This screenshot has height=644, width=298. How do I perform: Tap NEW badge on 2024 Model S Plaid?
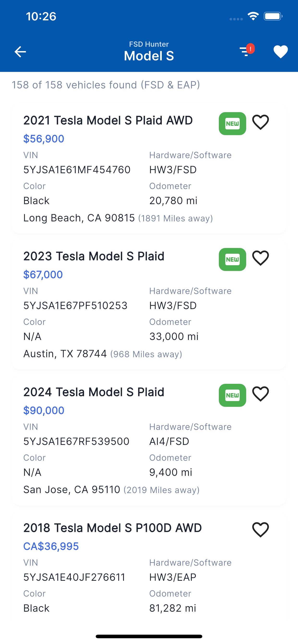pyautogui.click(x=232, y=395)
